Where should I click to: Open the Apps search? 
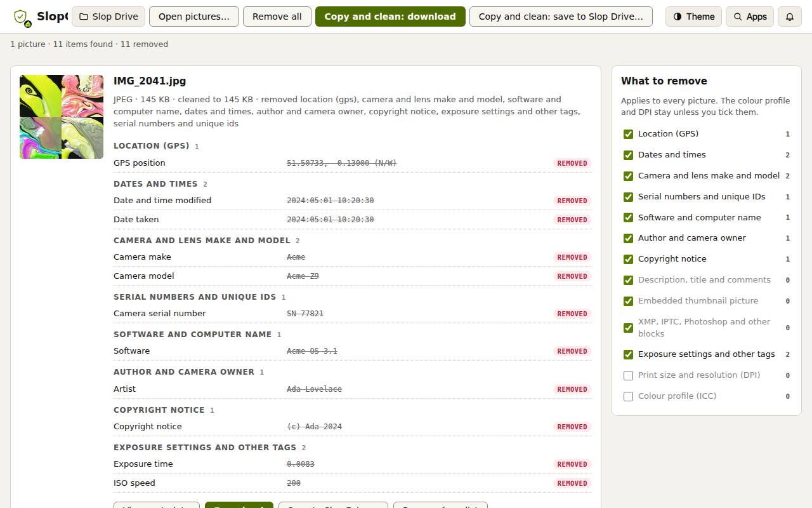[x=750, y=17]
